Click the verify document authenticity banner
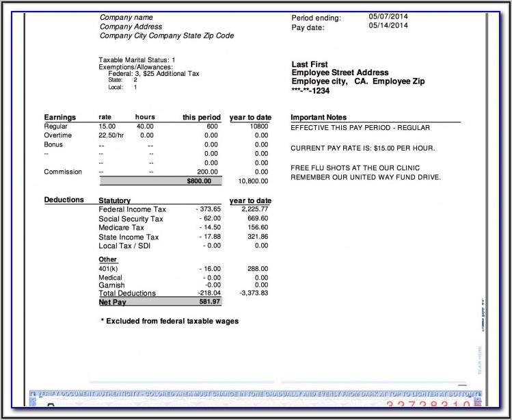The image size is (512, 420). pos(253,395)
